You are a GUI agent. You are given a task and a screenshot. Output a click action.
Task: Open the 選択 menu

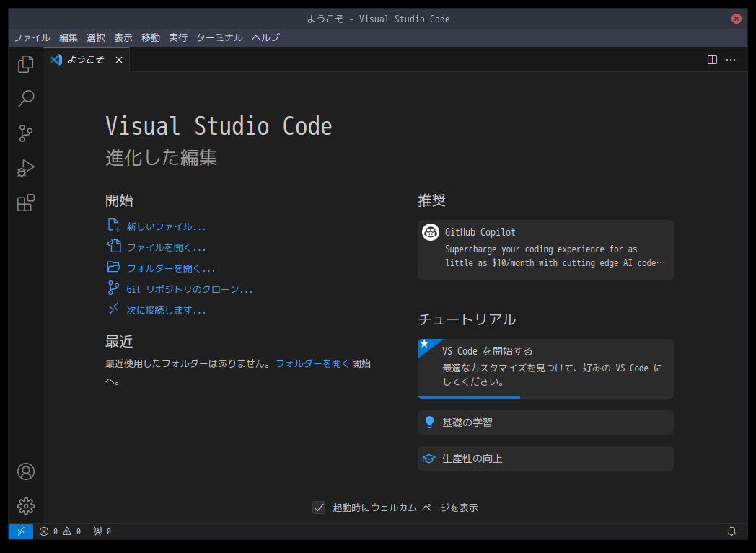96,37
